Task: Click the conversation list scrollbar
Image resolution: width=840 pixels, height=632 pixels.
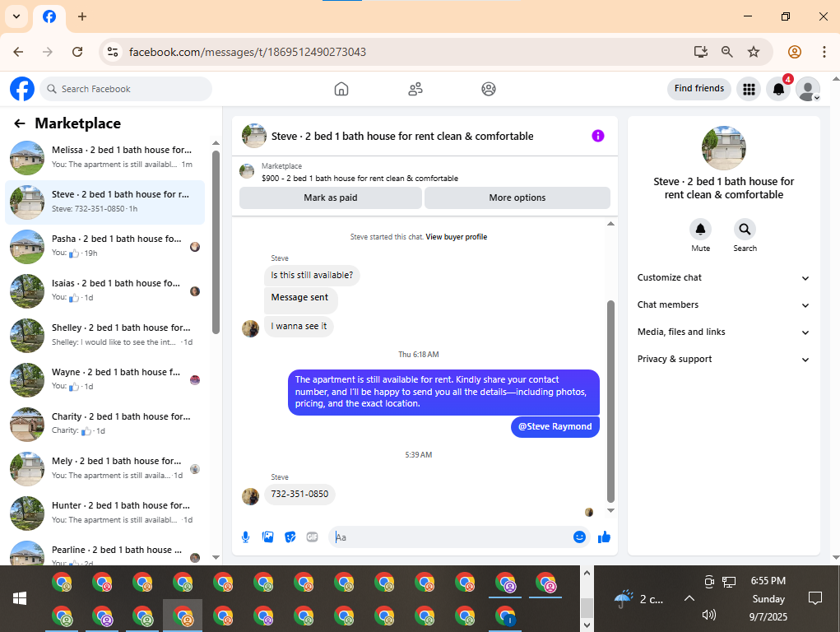Action: (216, 242)
